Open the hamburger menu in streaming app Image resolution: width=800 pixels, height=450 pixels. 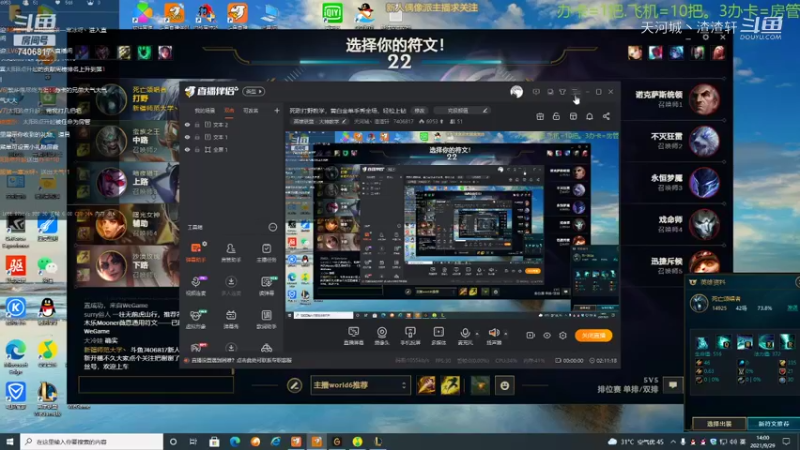[x=575, y=92]
